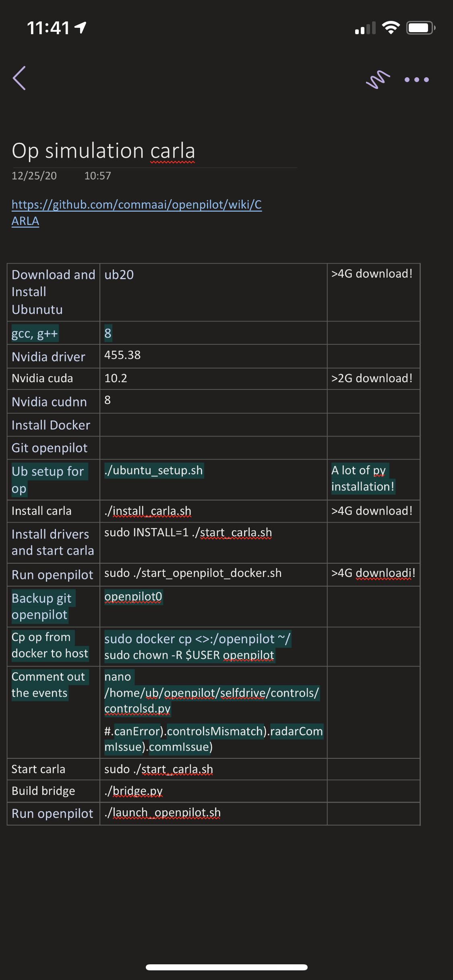Tap the note title 'Op simulation carla'

point(104,150)
